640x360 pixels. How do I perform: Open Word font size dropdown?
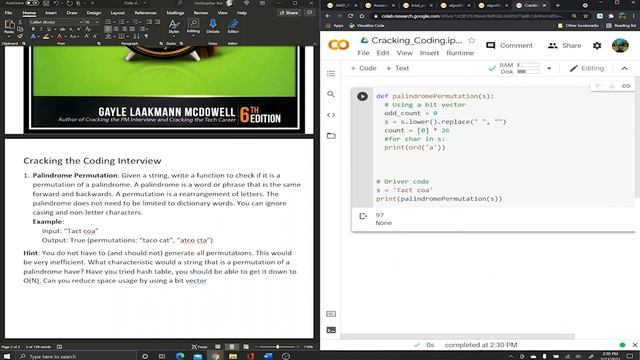point(97,22)
